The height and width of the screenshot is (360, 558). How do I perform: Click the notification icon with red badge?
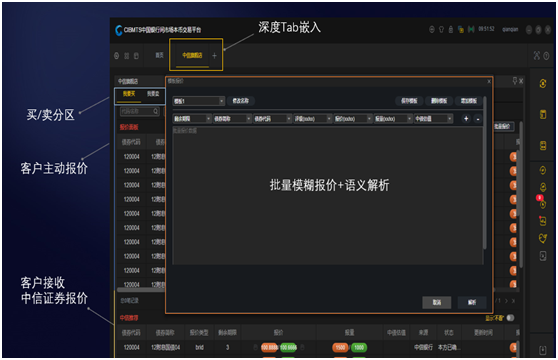[542, 203]
